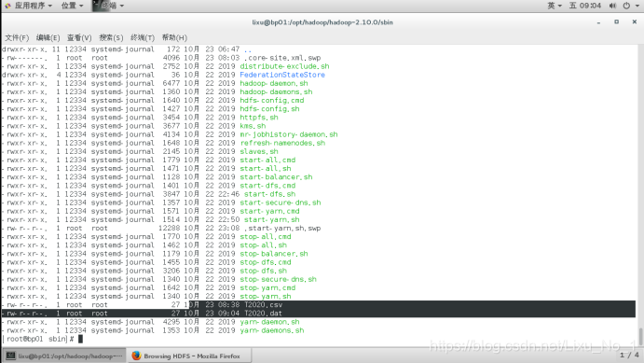Open the 终端 app menu in top bar
The height and width of the screenshot is (363, 644).
click(x=108, y=6)
